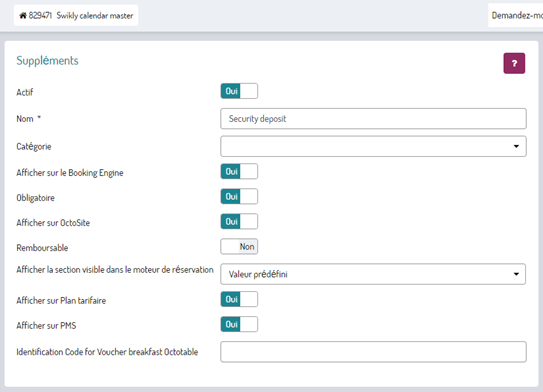Enable the Remboursable switch

tap(239, 247)
